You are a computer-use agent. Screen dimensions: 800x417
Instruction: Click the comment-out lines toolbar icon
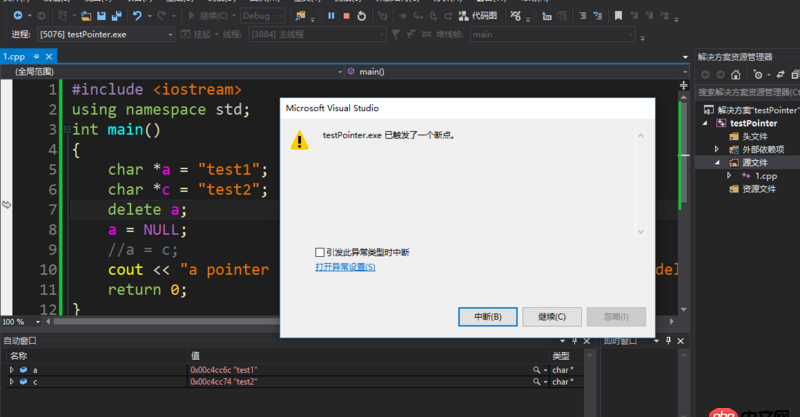[583, 16]
